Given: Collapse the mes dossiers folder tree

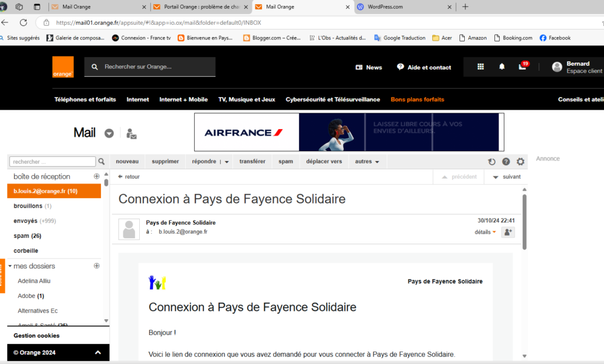Looking at the screenshot, I should coord(10,266).
